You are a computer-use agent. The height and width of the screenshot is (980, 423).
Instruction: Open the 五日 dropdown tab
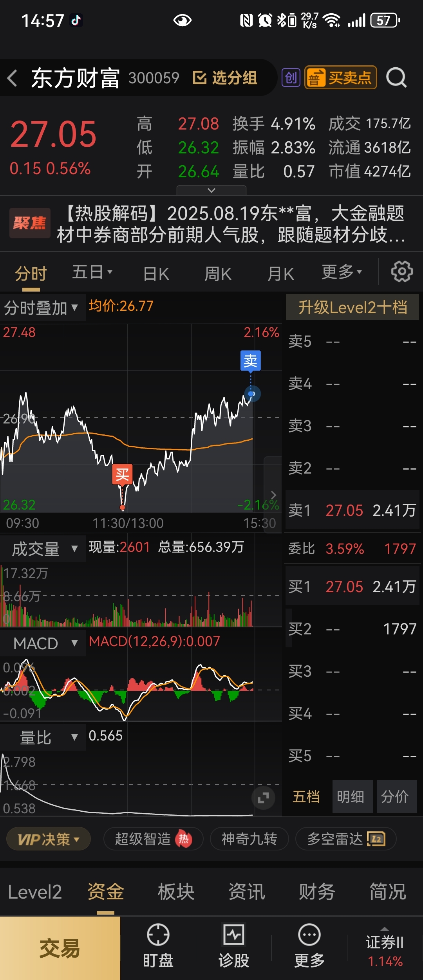(x=92, y=272)
